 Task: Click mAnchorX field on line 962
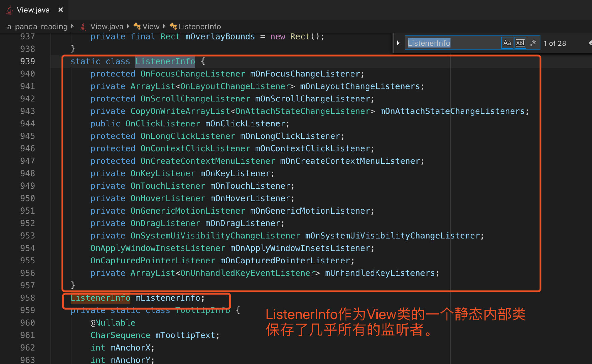coord(130,348)
